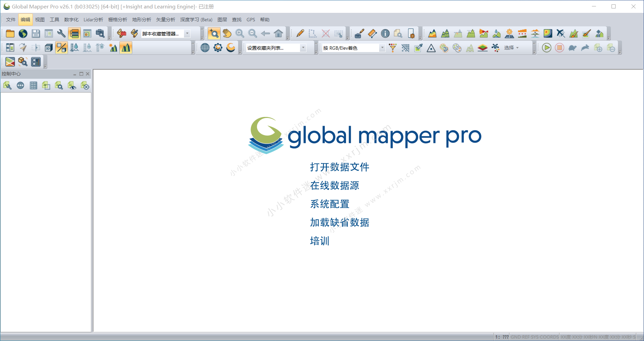The height and width of the screenshot is (341, 644).
Task: Click the 系统配置 link
Action: (x=330, y=204)
